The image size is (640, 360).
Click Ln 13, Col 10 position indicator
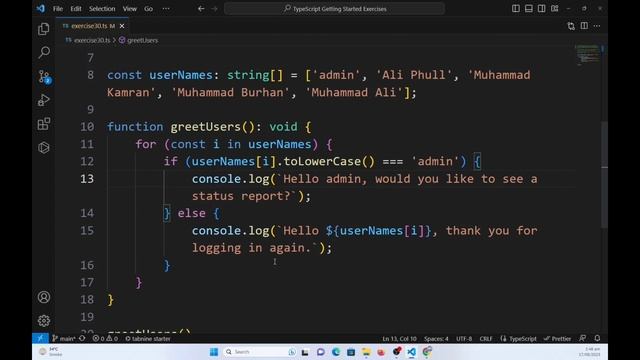pos(399,338)
